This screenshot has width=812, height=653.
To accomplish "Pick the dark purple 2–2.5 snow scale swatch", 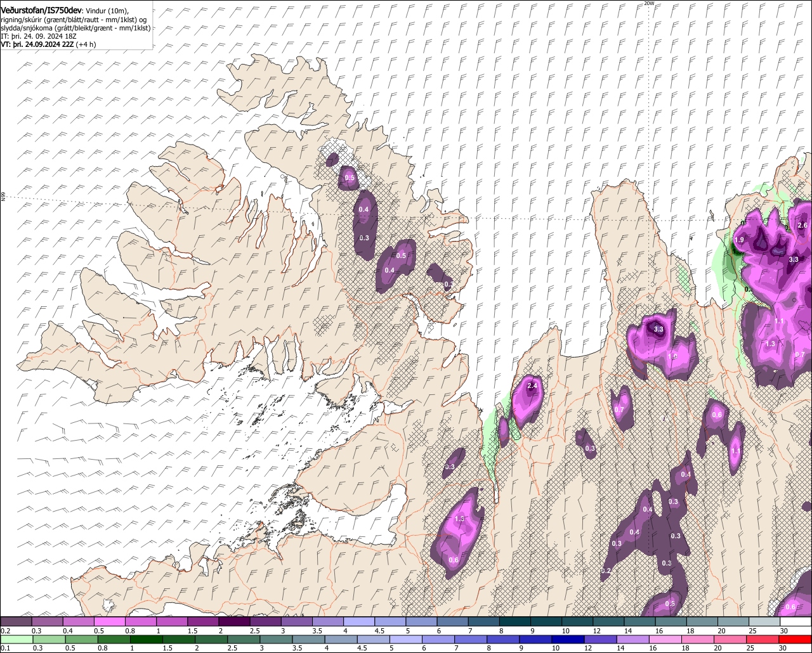I will [x=234, y=621].
